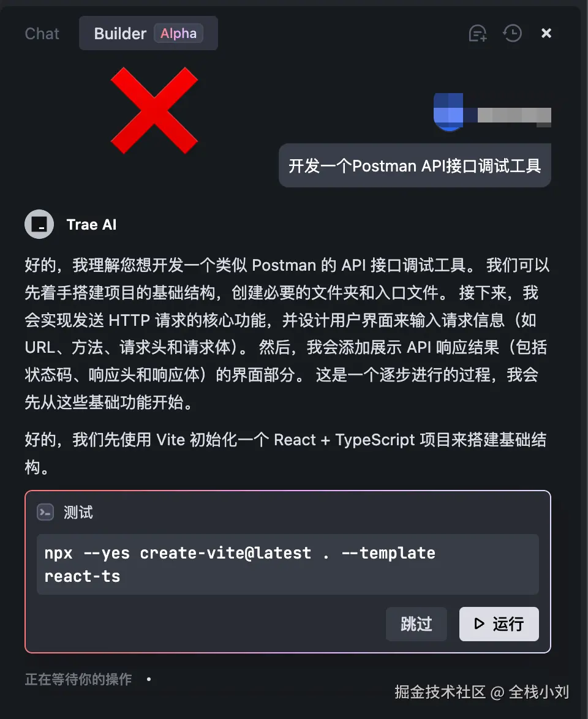Click the npx create-vite command block

pos(288,565)
